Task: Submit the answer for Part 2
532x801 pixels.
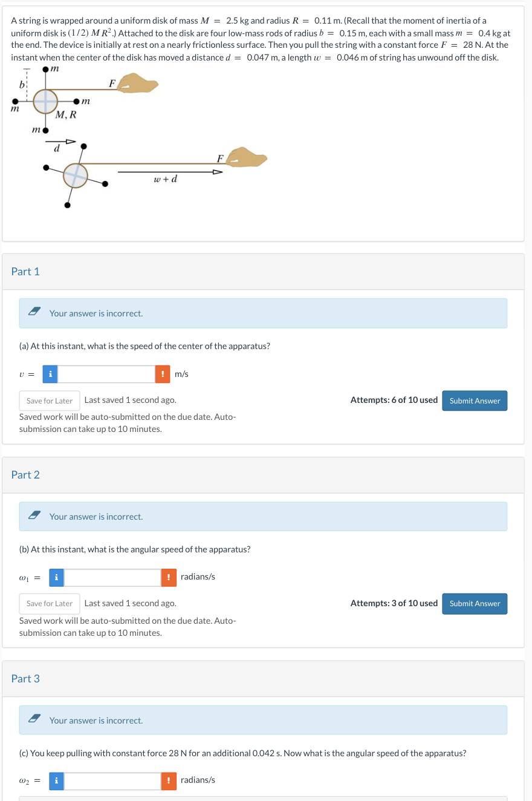Action: click(x=475, y=603)
